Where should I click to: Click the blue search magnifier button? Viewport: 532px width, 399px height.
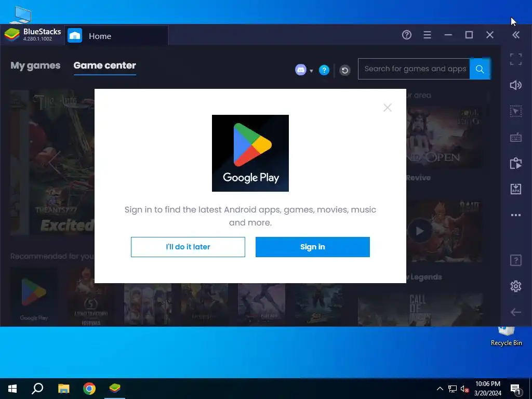(480, 69)
